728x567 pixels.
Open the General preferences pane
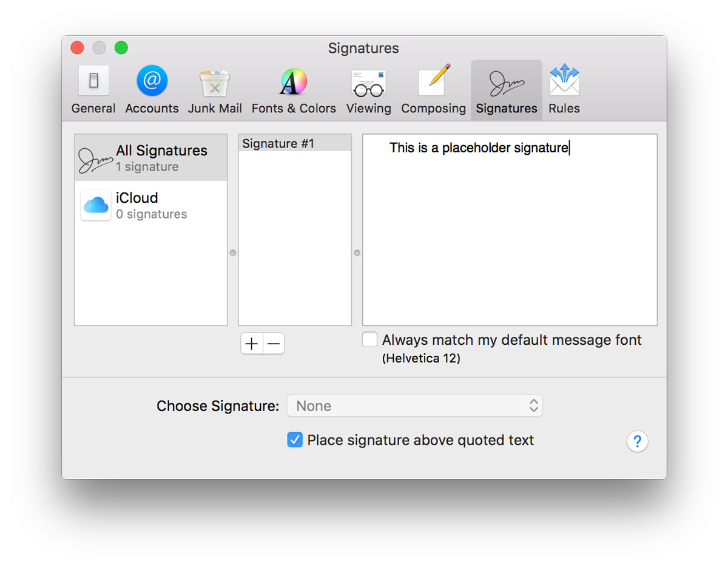click(x=93, y=90)
